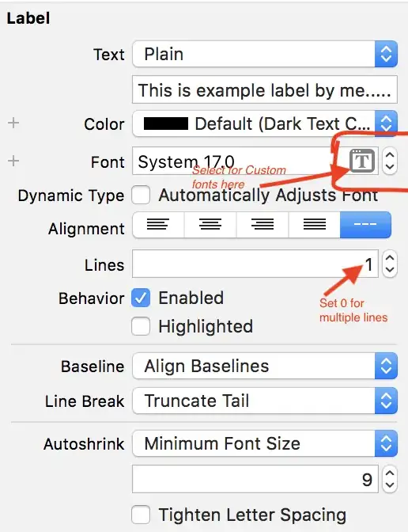Click the minimum font size field showing 9
Viewport: 408px width, 532px height.
point(255,479)
